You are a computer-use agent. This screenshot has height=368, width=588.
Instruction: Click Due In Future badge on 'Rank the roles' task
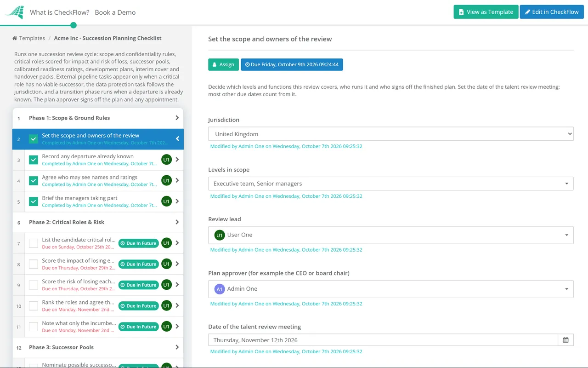139,306
